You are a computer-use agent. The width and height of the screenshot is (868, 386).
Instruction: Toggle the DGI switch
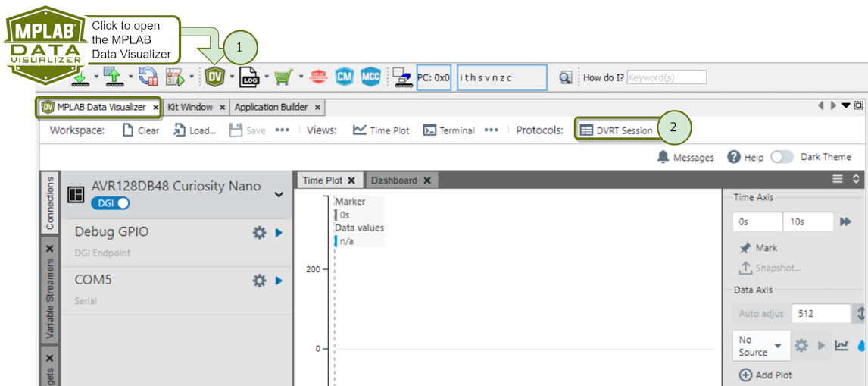click(111, 203)
